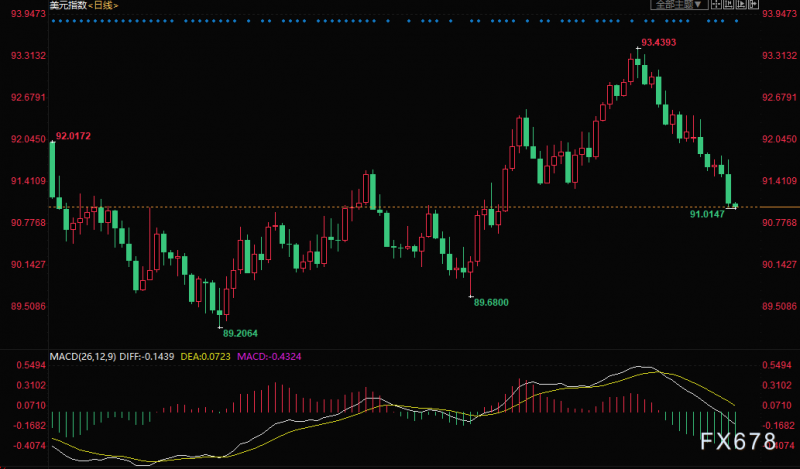Click the second toolbar icon right of 全部主题

[729, 5]
